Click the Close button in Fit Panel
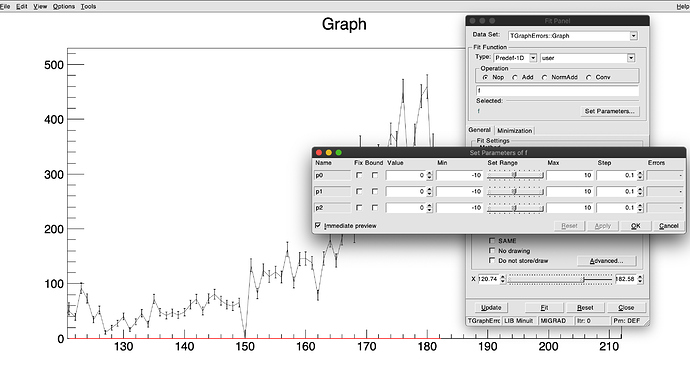690x372 pixels. (626, 308)
